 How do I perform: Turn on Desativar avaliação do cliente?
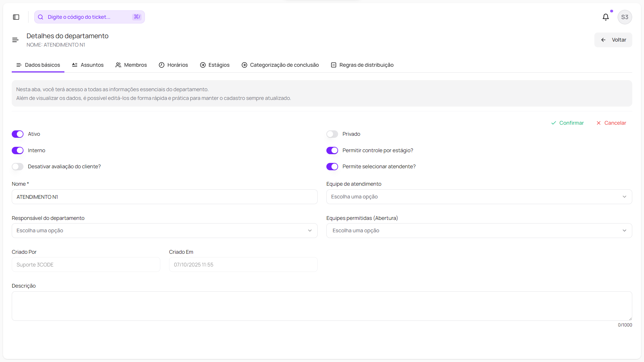coord(18,167)
